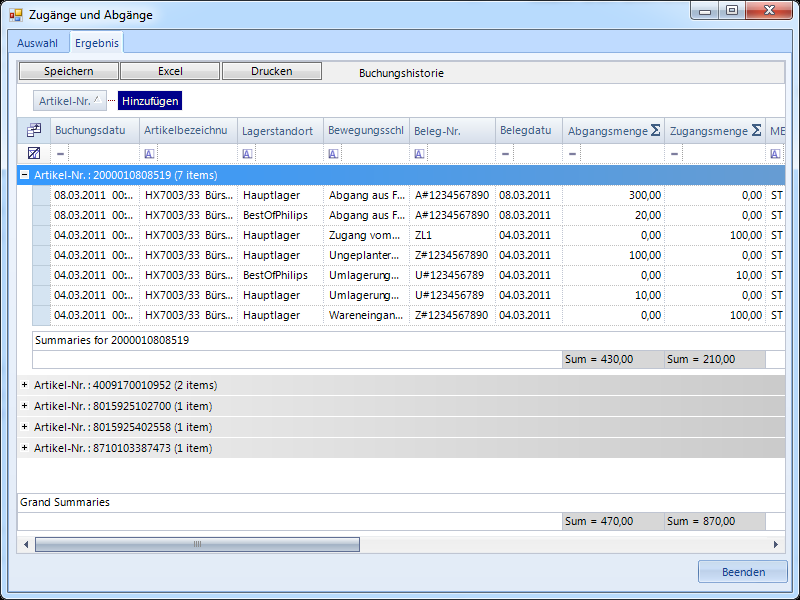Screen dimensions: 800x600
Task: Click the application icon in the title bar
Action: click(x=16, y=15)
